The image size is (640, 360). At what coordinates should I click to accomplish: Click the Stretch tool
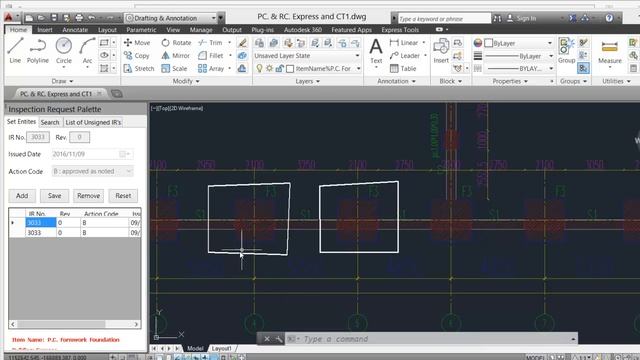coord(139,69)
